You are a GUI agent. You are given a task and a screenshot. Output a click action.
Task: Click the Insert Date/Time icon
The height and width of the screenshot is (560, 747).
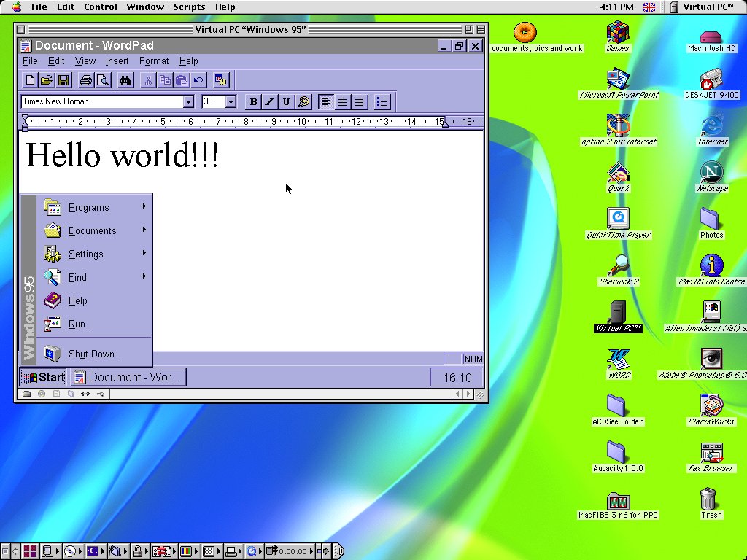click(x=222, y=81)
